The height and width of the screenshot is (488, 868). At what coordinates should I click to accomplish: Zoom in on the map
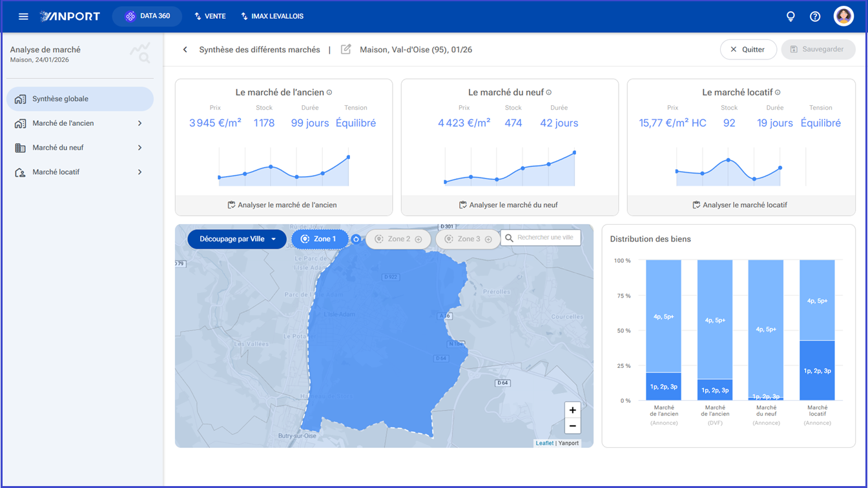point(572,410)
